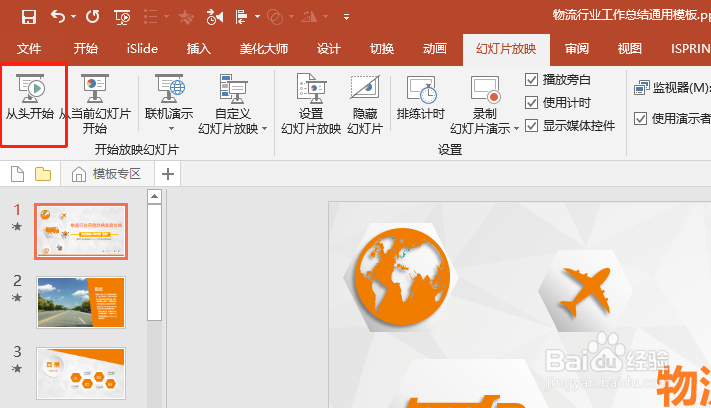Switch to the 切换 ribbon tab

tap(382, 49)
